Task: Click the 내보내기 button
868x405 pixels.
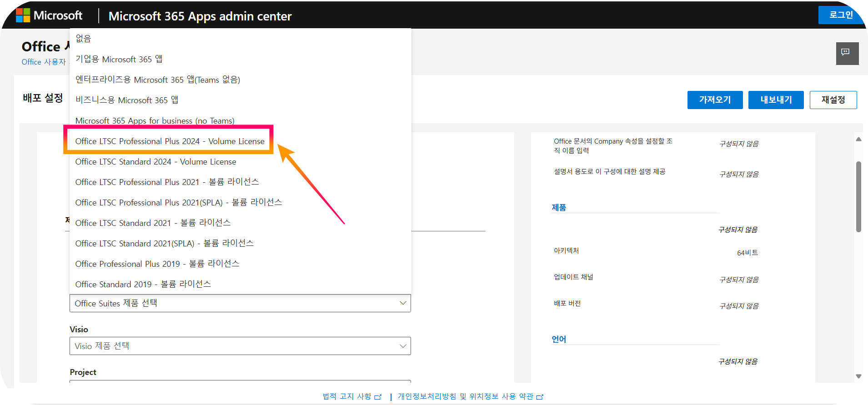Action: pyautogui.click(x=776, y=100)
